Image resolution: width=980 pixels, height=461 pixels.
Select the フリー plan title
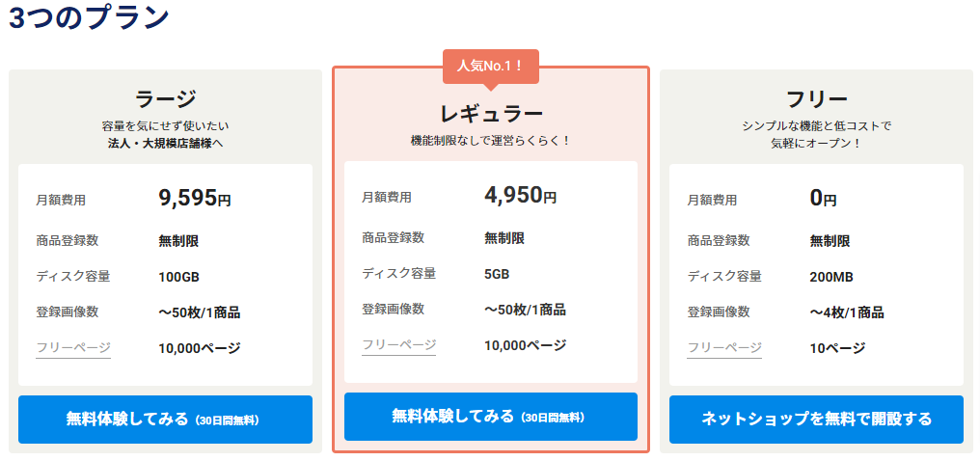pyautogui.click(x=816, y=98)
